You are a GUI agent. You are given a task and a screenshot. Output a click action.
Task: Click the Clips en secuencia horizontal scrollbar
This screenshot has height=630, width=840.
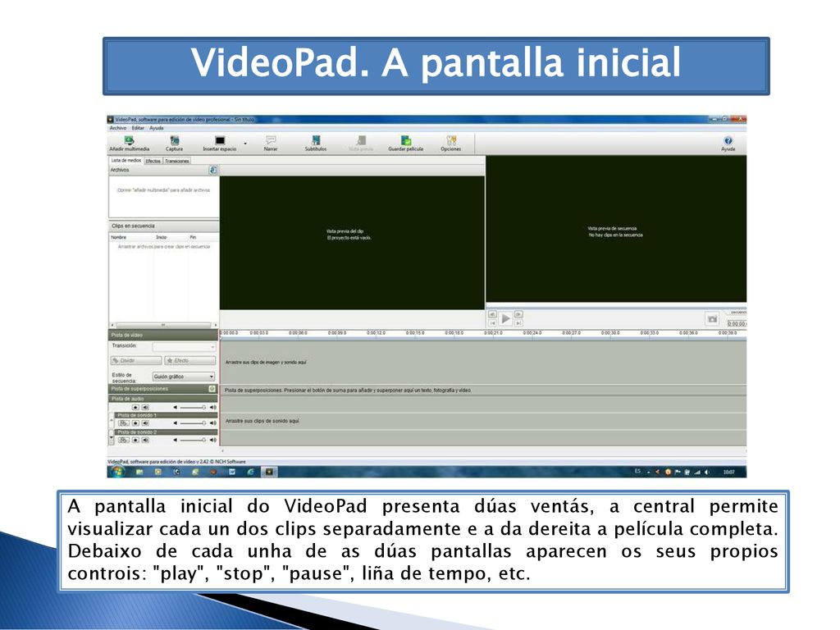pyautogui.click(x=163, y=325)
